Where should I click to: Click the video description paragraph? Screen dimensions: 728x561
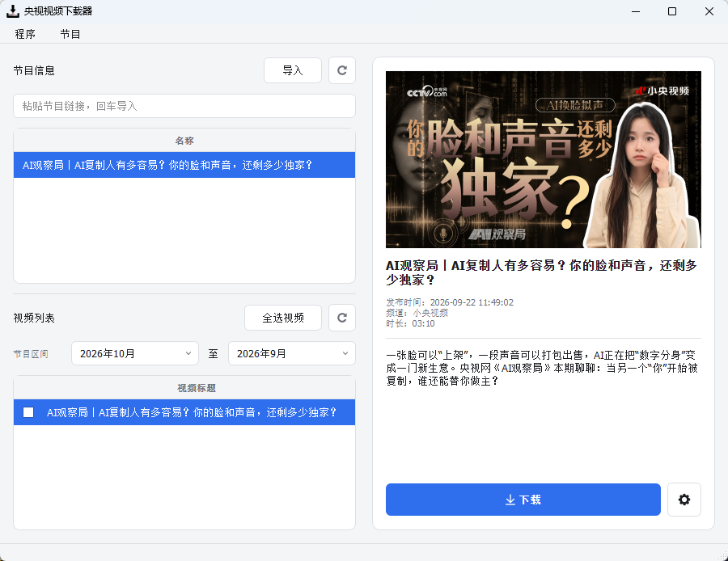[x=542, y=368]
